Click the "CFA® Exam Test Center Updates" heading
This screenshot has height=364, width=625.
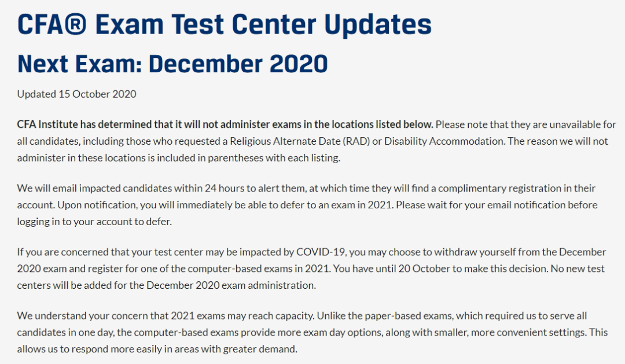tap(225, 24)
